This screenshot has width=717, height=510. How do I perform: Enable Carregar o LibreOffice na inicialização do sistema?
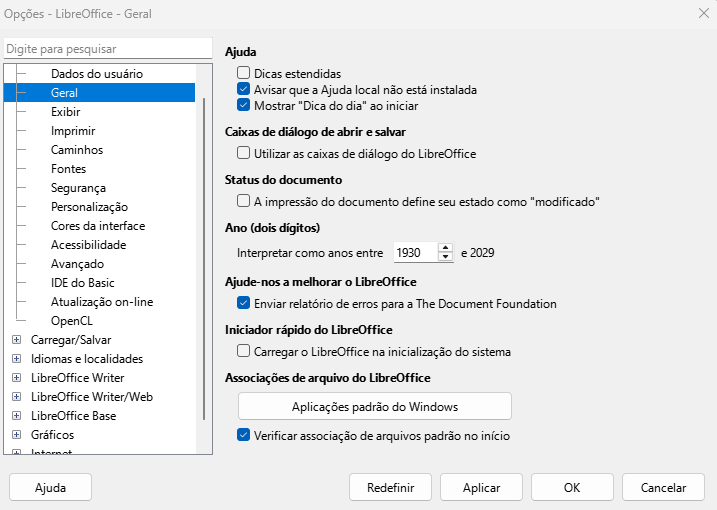[243, 351]
